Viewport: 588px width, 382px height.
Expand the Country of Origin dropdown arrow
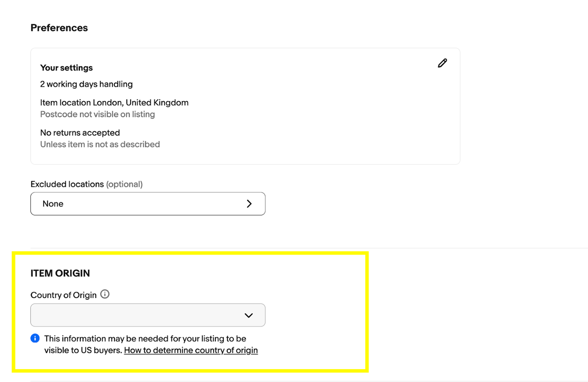[248, 315]
